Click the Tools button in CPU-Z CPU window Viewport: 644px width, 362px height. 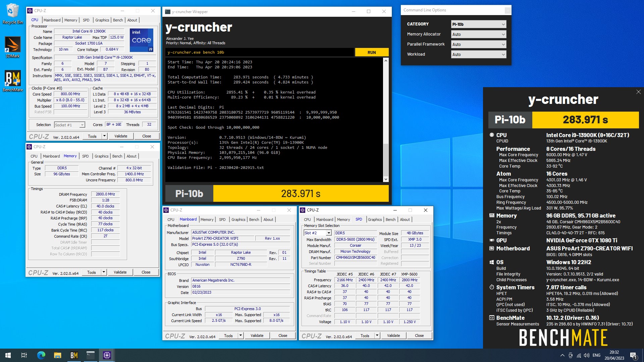92,136
